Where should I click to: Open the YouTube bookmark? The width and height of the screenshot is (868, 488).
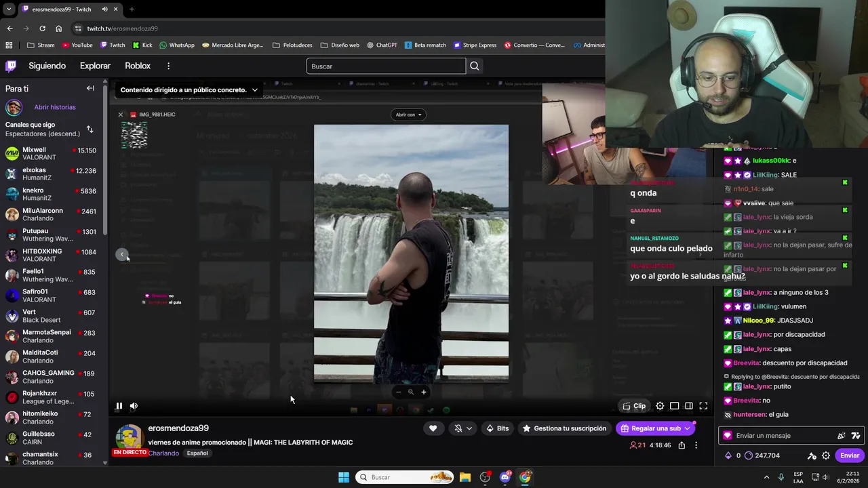pyautogui.click(x=77, y=45)
